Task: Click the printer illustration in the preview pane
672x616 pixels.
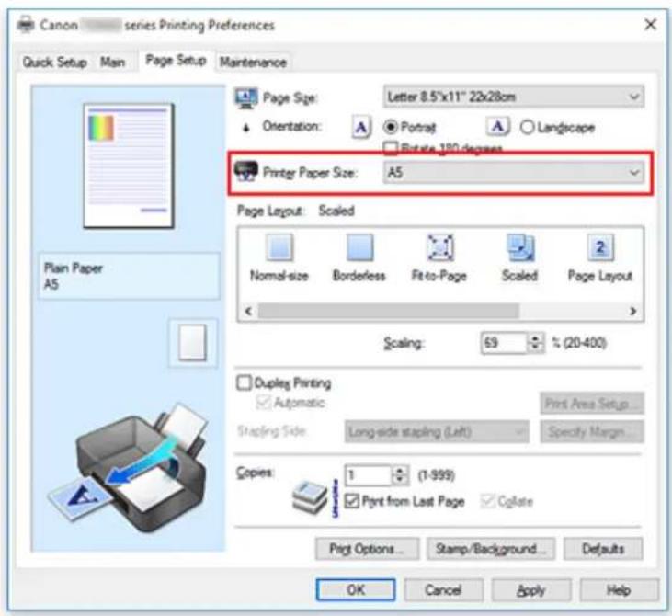Action: pyautogui.click(x=129, y=470)
